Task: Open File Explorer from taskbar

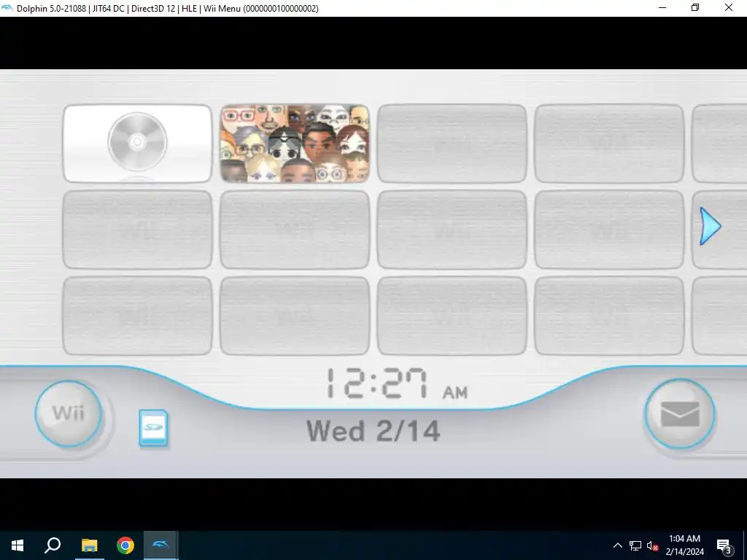Action: pyautogui.click(x=89, y=545)
